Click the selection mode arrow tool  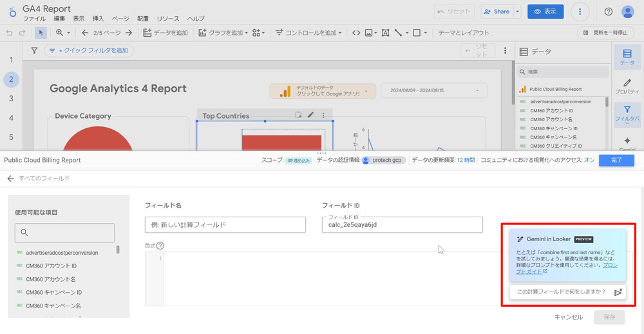point(41,33)
